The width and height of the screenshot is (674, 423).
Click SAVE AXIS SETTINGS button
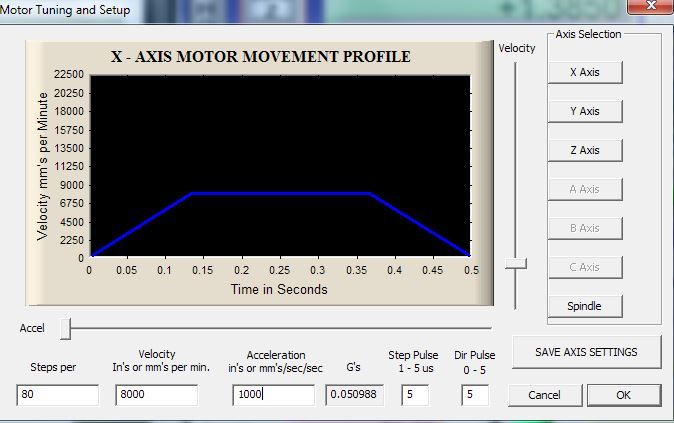coord(586,352)
